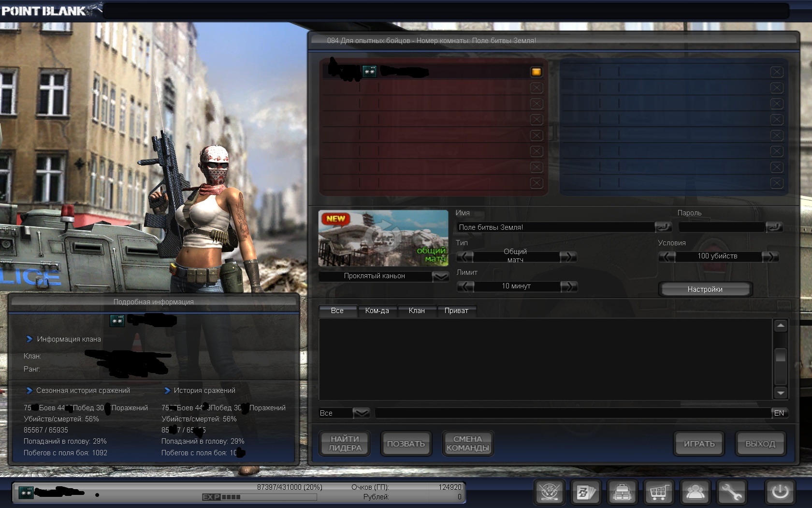
Task: Click the power exit icon
Action: point(780,493)
